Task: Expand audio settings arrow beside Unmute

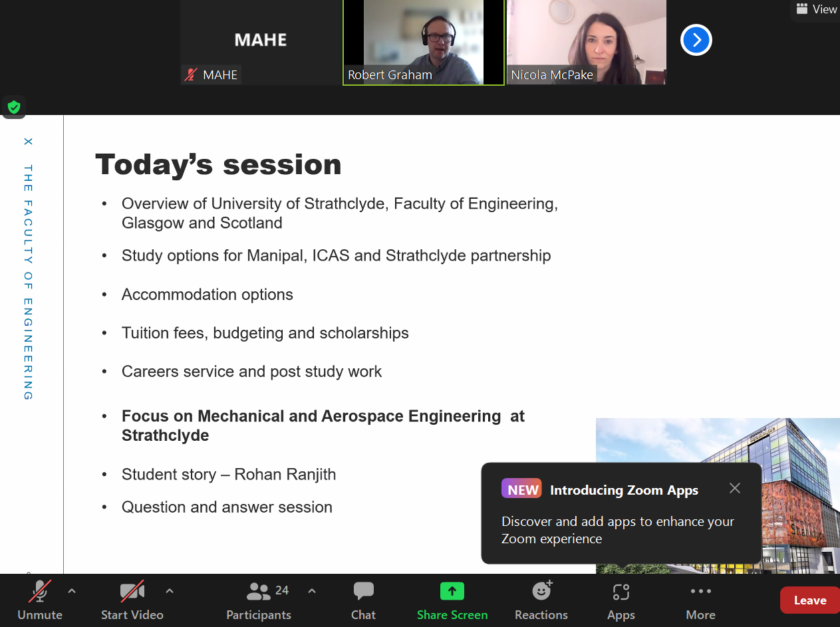Action: pos(72,590)
